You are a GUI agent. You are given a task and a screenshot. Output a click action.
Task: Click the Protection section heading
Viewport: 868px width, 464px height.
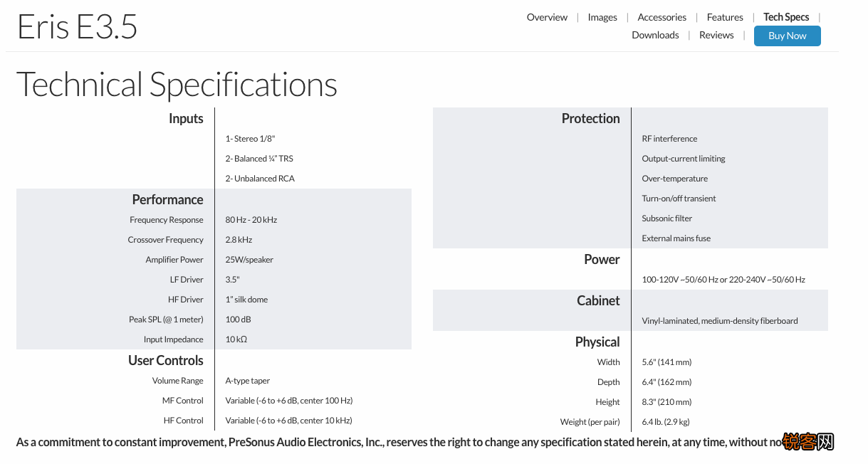click(x=590, y=119)
